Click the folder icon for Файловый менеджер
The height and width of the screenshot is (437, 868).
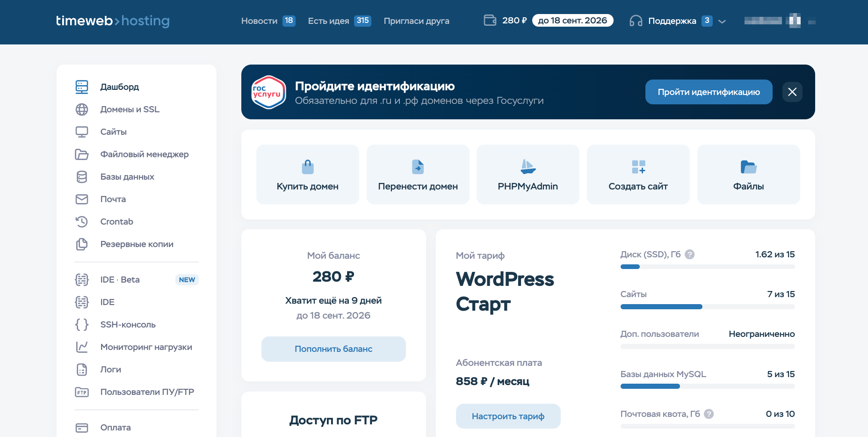(x=82, y=154)
